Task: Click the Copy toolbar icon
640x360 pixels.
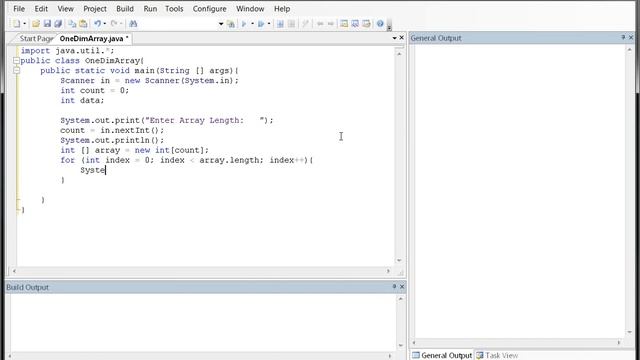Action: pyautogui.click(x=72, y=24)
